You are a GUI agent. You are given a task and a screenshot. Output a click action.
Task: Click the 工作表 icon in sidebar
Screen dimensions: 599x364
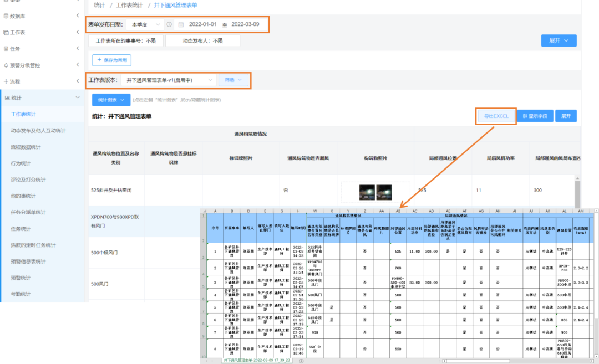(6, 33)
